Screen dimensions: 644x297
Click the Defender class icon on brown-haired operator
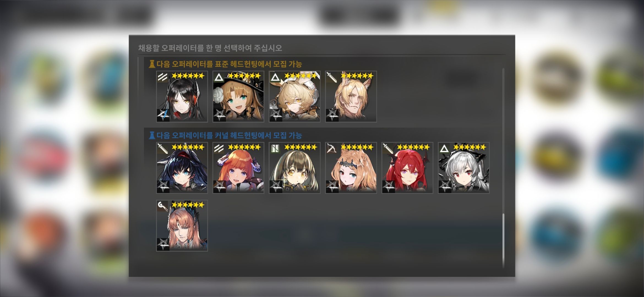(275, 148)
